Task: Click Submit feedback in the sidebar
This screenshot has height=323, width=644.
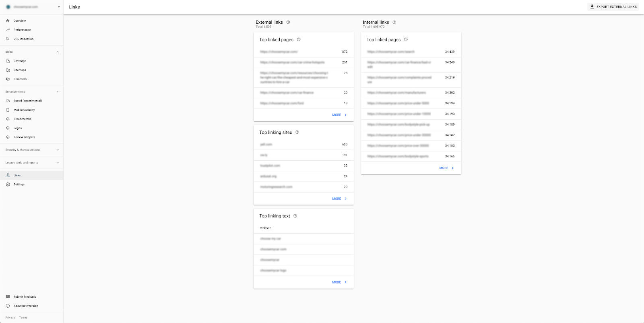Action: point(32,296)
